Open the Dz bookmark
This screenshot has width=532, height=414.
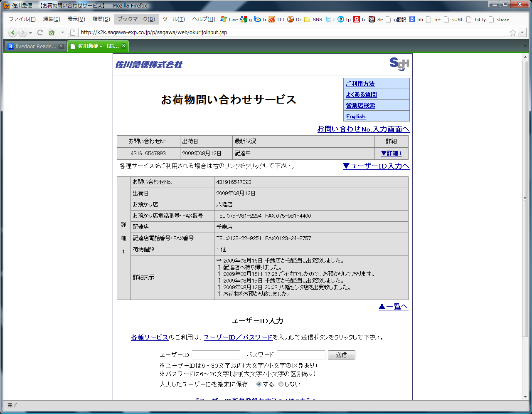[x=295, y=19]
